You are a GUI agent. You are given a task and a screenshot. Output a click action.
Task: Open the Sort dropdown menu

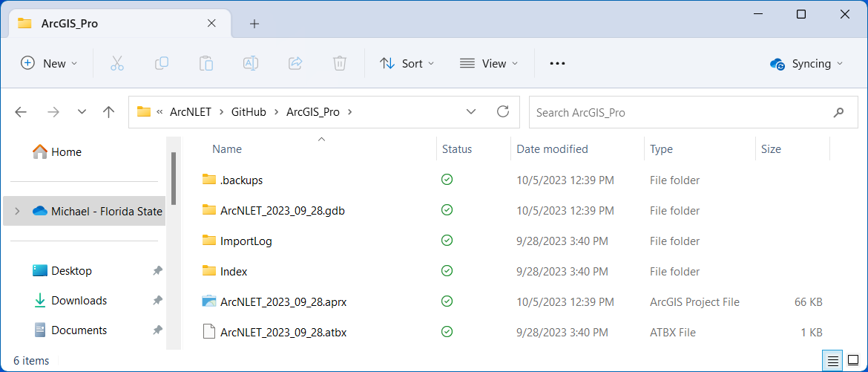pyautogui.click(x=407, y=63)
